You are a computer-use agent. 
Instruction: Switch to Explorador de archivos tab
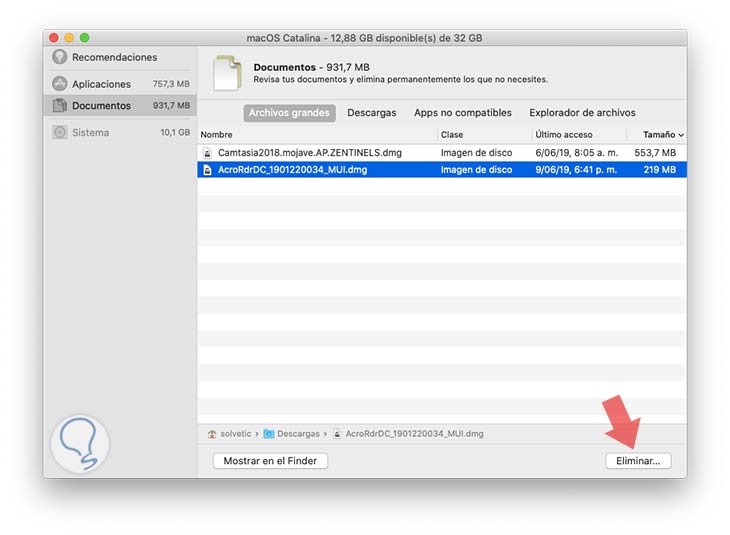tap(582, 113)
